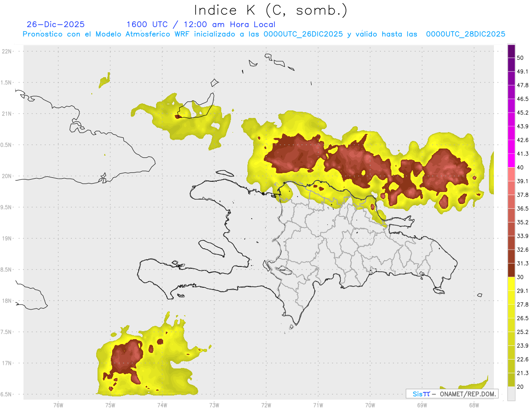This screenshot has height=411, width=532.
Task: Click the colorbar label '33.9'
Action: tap(523, 236)
